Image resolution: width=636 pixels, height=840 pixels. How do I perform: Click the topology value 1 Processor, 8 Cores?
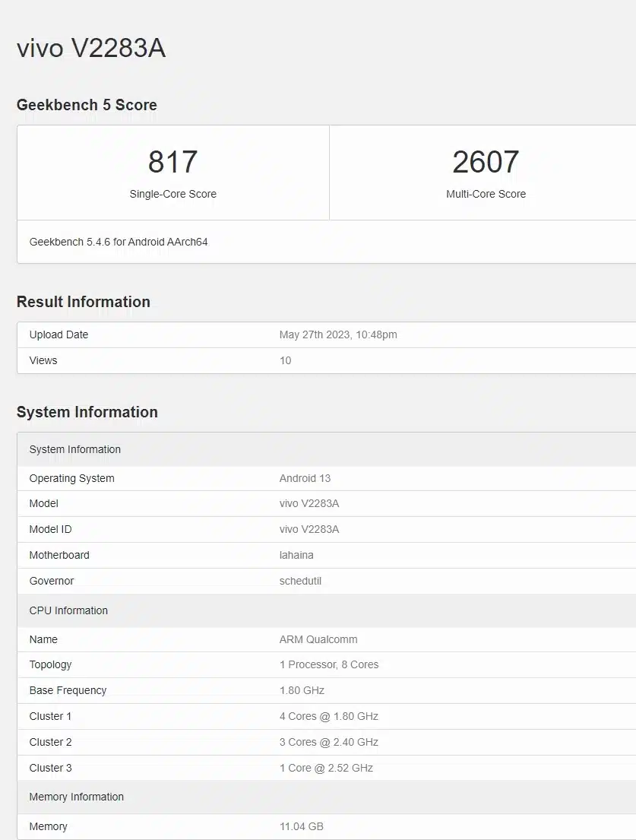[x=329, y=664]
